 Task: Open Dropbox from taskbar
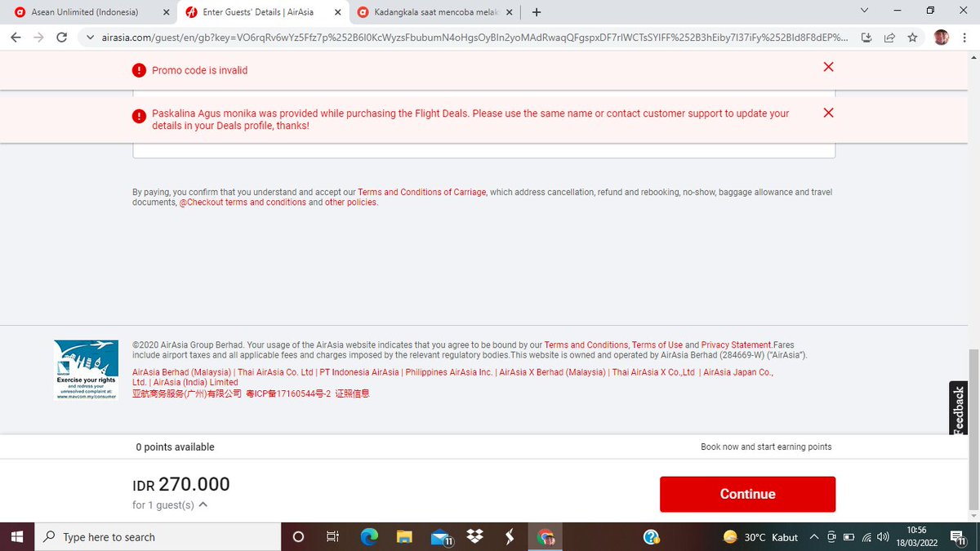475,536
